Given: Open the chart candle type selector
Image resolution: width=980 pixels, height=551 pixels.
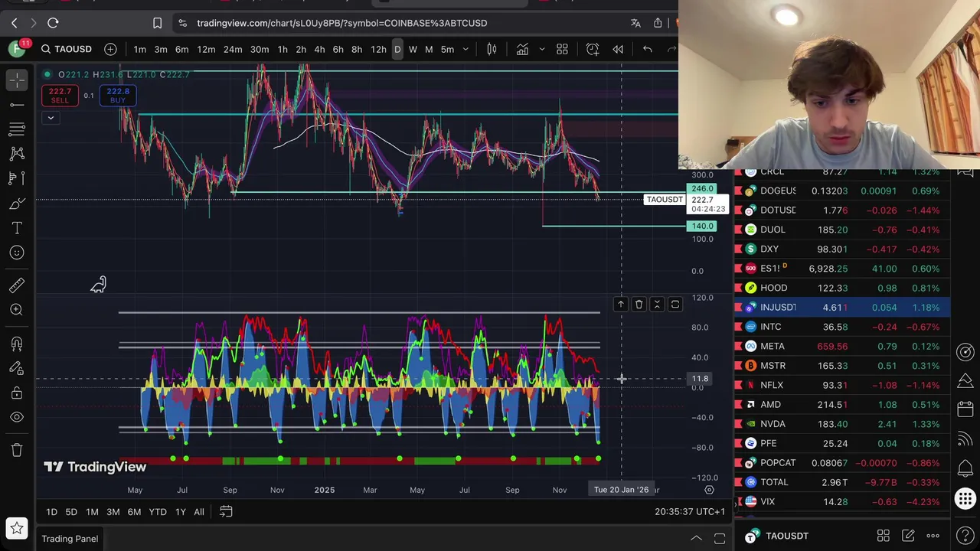Looking at the screenshot, I should (492, 49).
